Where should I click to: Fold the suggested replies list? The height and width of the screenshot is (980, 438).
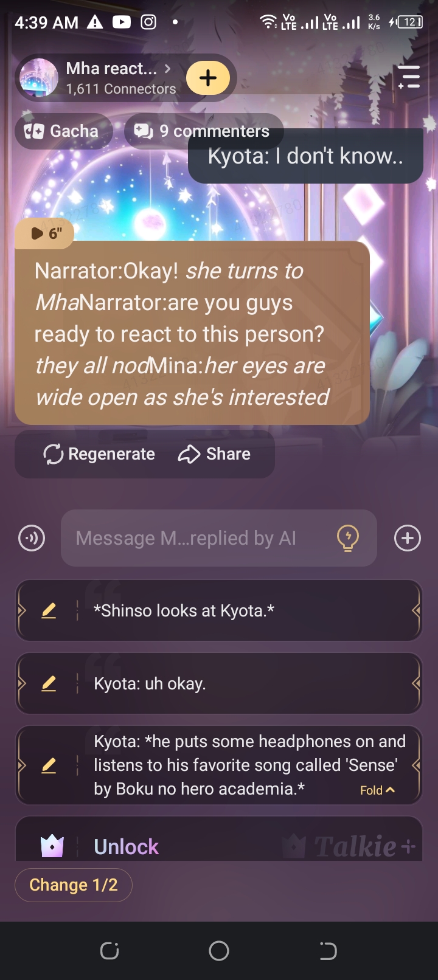click(x=378, y=790)
